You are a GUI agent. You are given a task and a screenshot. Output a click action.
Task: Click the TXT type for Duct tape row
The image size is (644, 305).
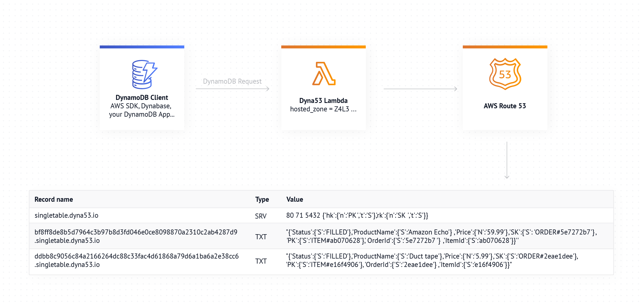click(x=261, y=261)
